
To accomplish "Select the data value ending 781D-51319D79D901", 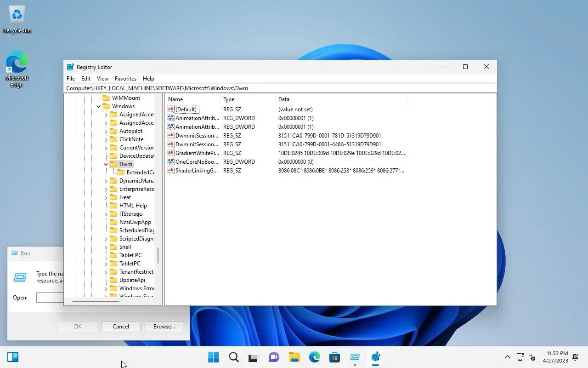I will 329,136.
